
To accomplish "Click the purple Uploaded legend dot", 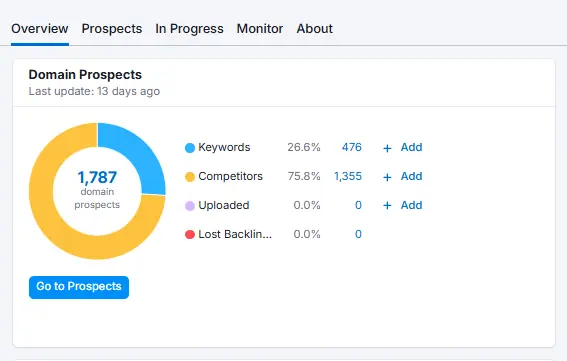I will pyautogui.click(x=190, y=205).
